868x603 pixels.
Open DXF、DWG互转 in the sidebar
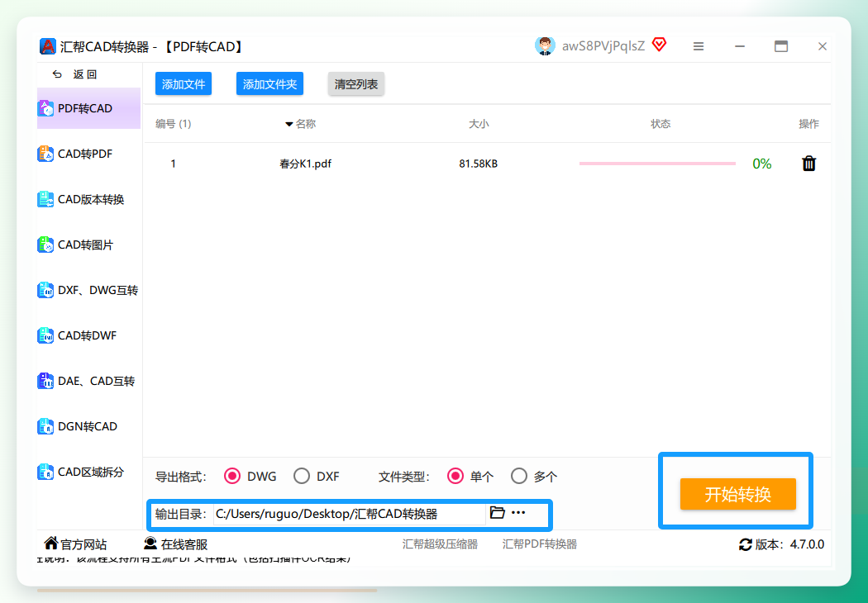tap(88, 290)
